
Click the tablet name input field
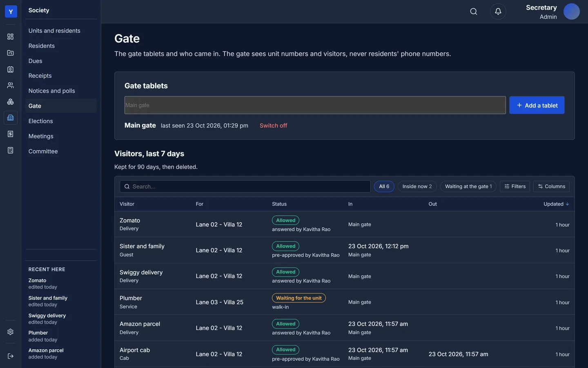click(x=315, y=105)
